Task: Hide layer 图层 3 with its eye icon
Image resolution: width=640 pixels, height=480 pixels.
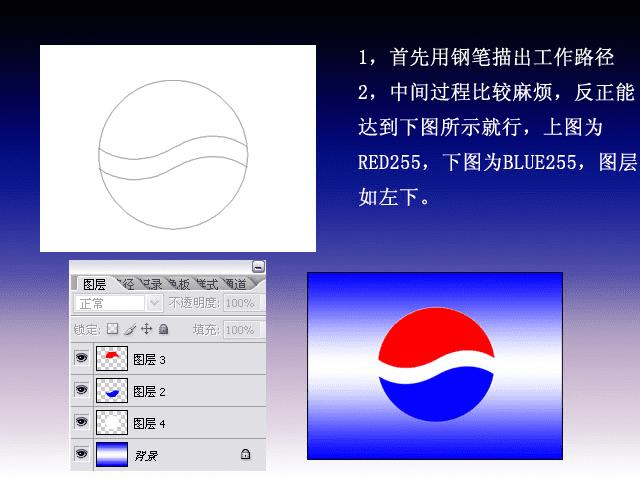Action: (82, 358)
